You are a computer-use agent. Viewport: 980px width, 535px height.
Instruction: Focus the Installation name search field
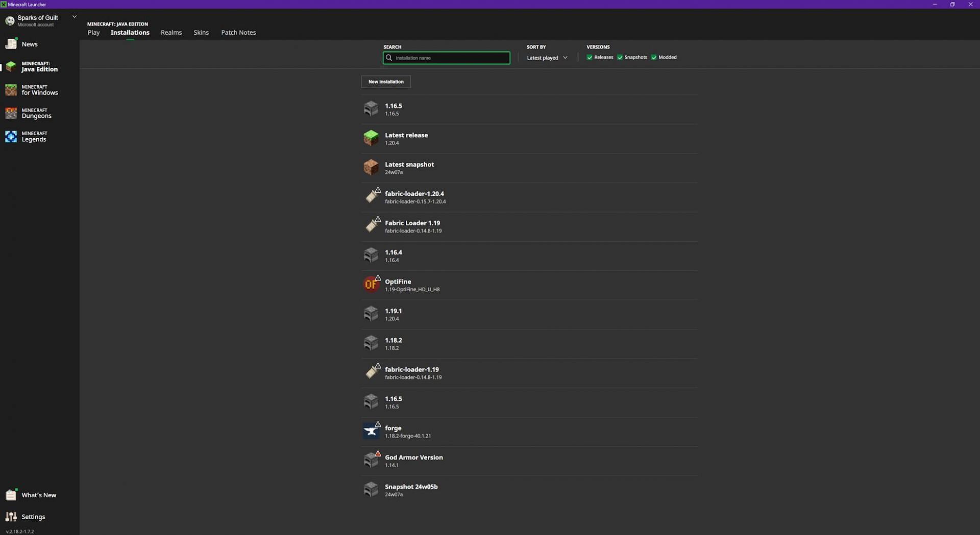[447, 58]
